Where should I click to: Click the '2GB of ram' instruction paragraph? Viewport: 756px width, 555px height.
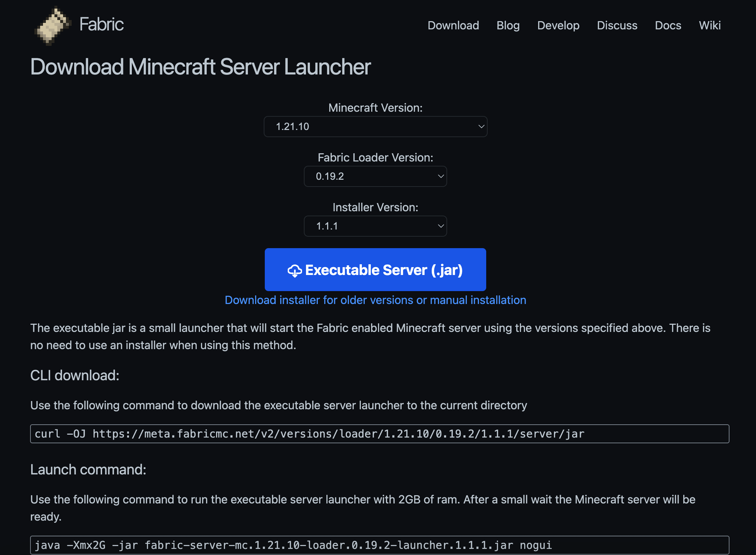click(363, 508)
